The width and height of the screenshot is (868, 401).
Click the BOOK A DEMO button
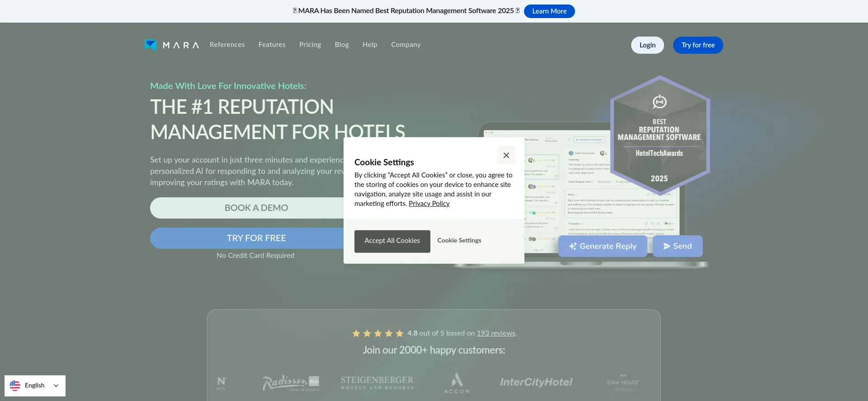click(x=256, y=208)
